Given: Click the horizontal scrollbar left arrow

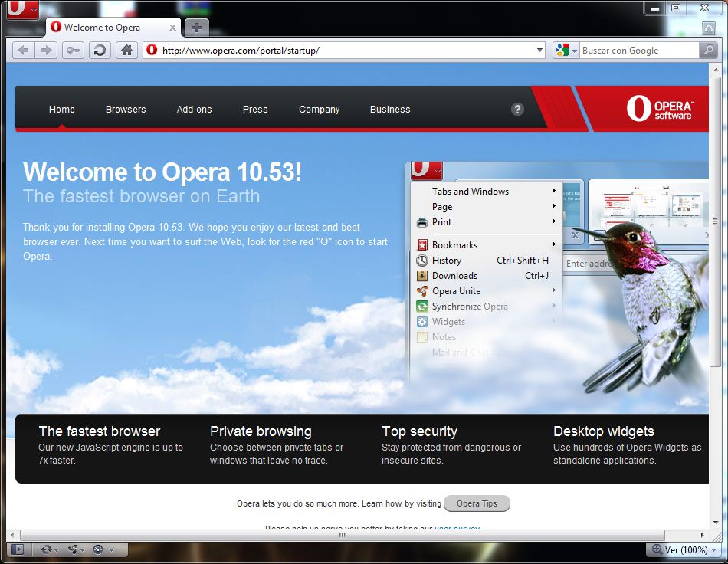Looking at the screenshot, I should 12,535.
